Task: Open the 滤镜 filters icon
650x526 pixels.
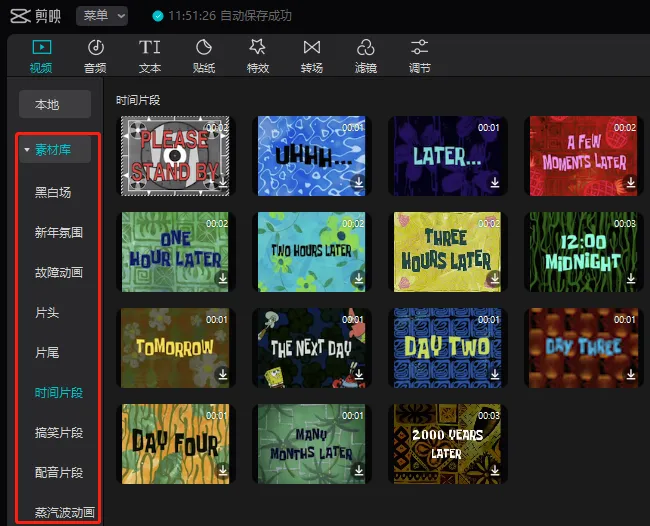Action: [366, 48]
